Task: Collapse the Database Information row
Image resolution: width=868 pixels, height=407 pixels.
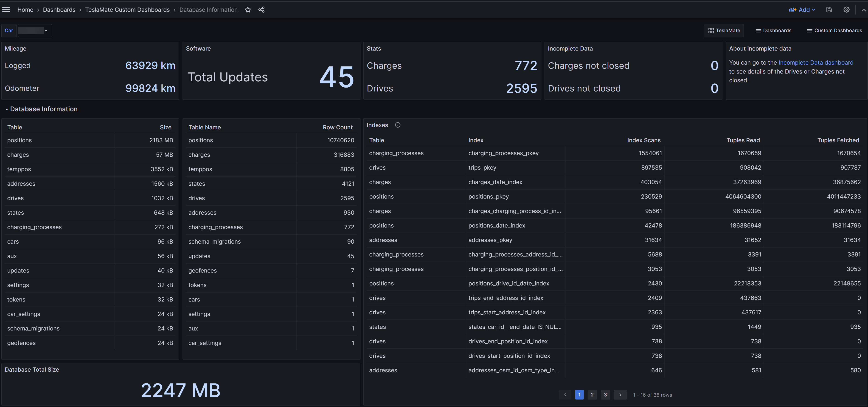Action: pos(7,109)
